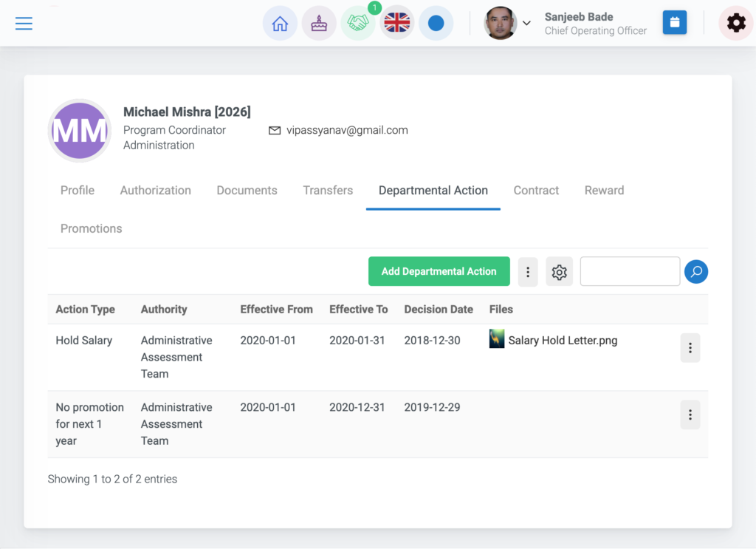Open the row actions for No promotion entry
This screenshot has width=756, height=549.
click(x=690, y=415)
